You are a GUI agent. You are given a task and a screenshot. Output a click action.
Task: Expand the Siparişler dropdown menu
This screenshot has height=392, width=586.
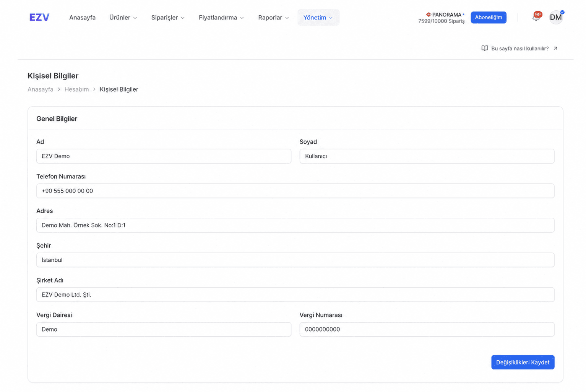(x=168, y=18)
